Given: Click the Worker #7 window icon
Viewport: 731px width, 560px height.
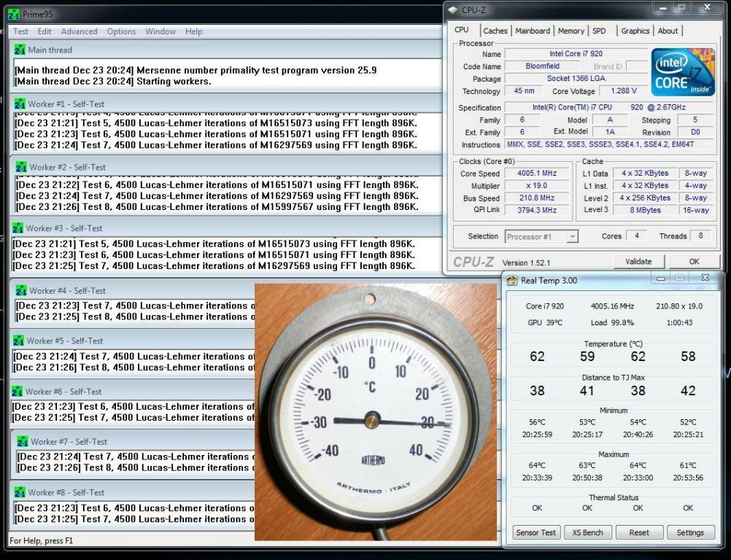Looking at the screenshot, I should pos(23,441).
